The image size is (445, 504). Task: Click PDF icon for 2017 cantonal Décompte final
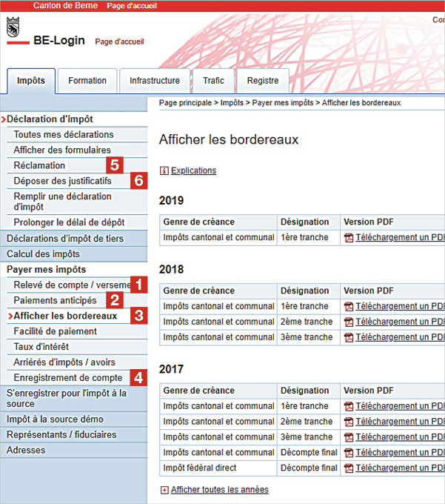pyautogui.click(x=349, y=453)
